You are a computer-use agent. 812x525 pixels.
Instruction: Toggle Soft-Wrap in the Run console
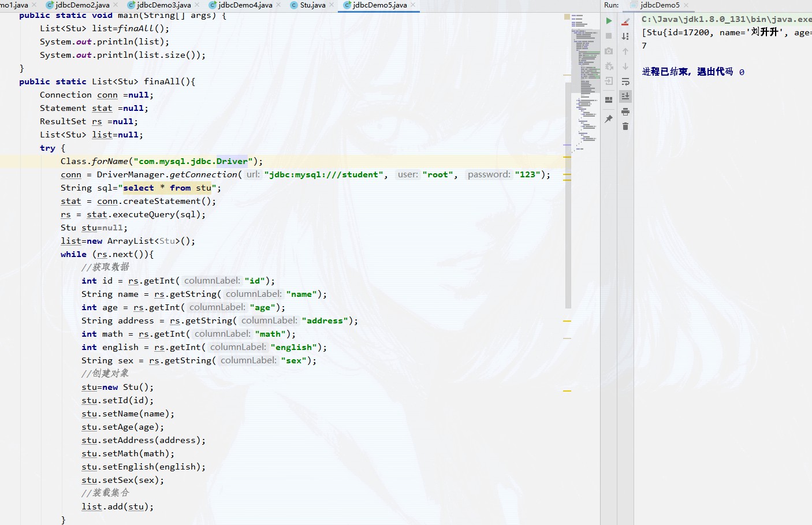tap(625, 81)
